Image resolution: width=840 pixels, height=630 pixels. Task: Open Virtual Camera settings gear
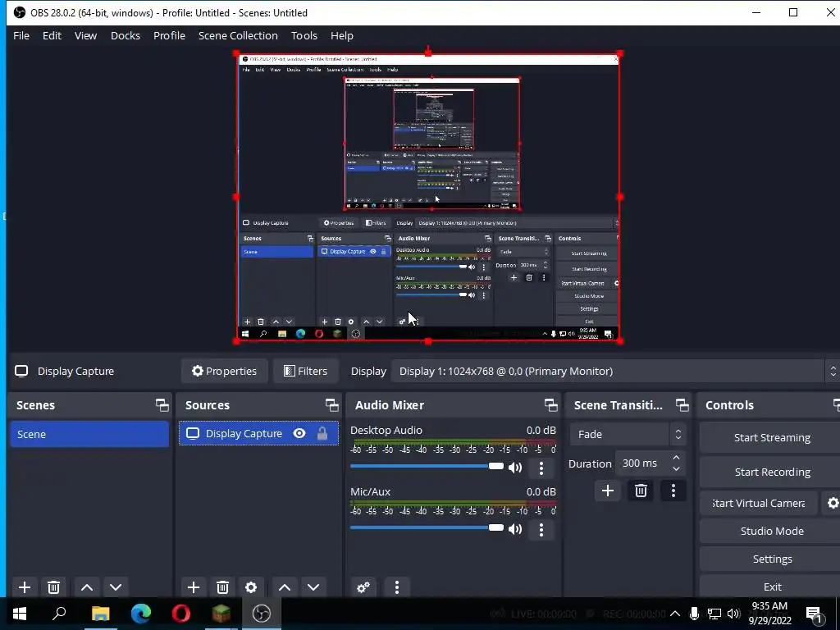click(x=833, y=503)
